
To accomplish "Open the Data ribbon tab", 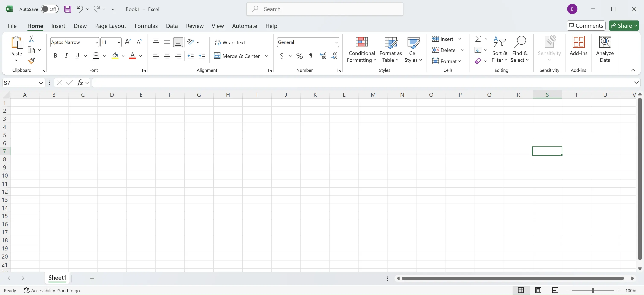I will tap(172, 26).
